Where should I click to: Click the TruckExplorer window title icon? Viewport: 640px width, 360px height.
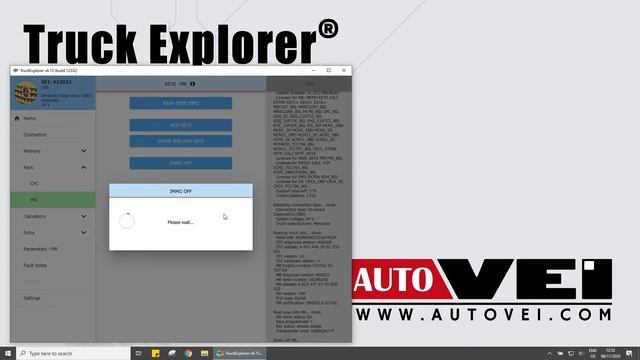(x=16, y=71)
